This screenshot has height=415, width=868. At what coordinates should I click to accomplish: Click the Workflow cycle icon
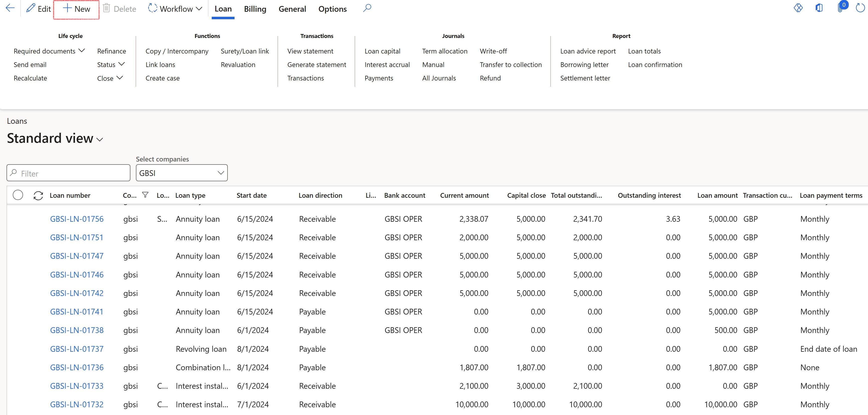coord(152,8)
